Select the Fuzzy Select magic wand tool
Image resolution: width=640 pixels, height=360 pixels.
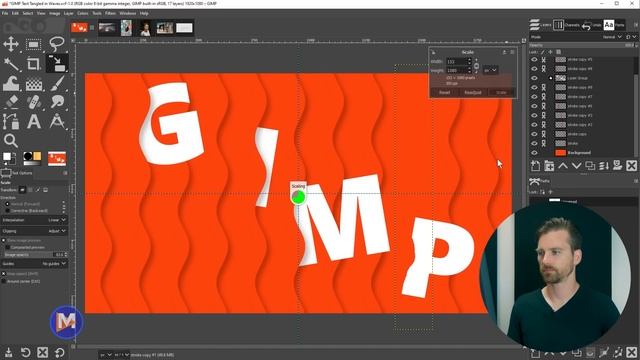click(11, 64)
